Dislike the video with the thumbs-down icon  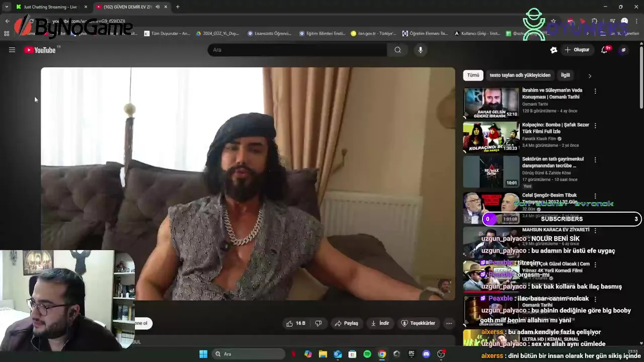pyautogui.click(x=318, y=323)
